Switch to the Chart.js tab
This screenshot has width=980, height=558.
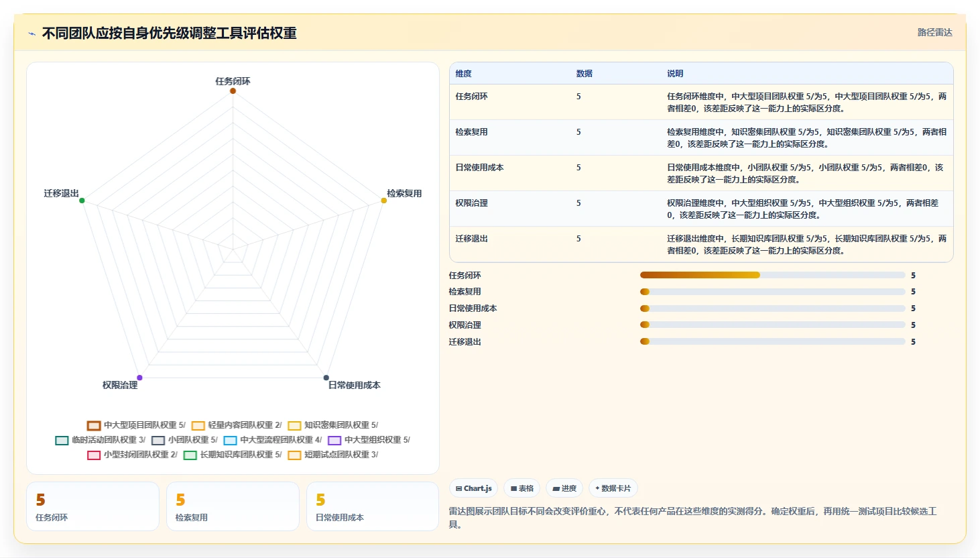(474, 488)
